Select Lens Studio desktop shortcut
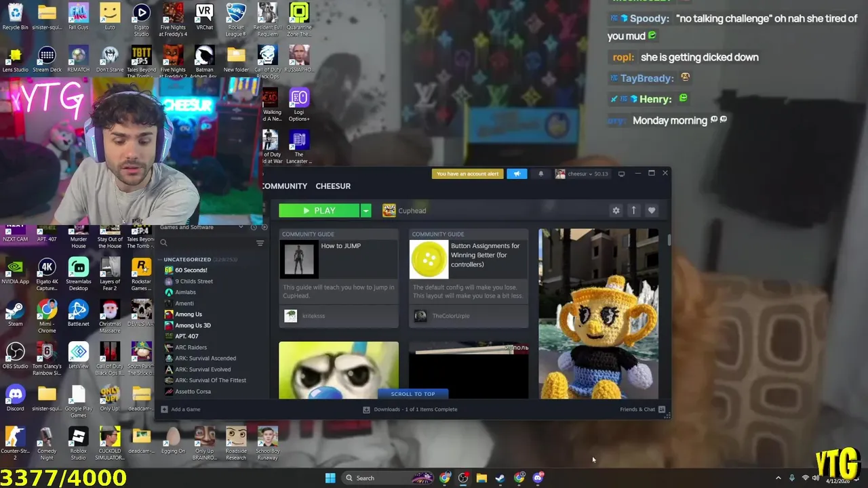Screen dimensions: 868x488 click(x=15, y=60)
